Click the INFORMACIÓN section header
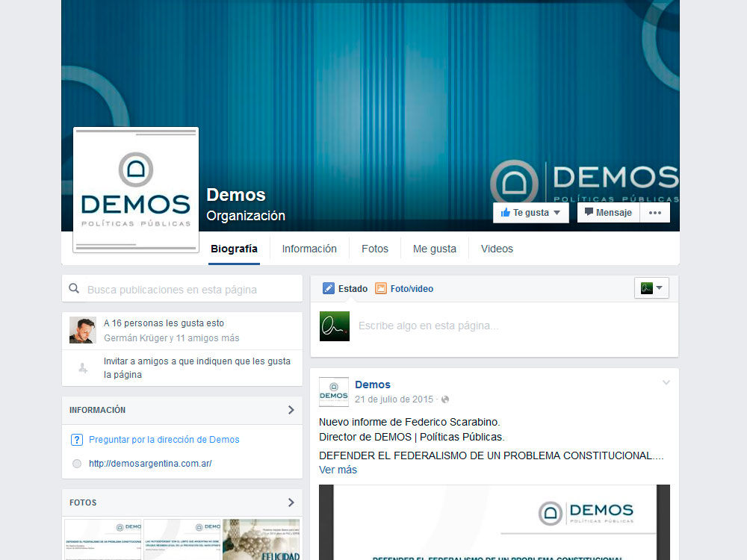 98,410
